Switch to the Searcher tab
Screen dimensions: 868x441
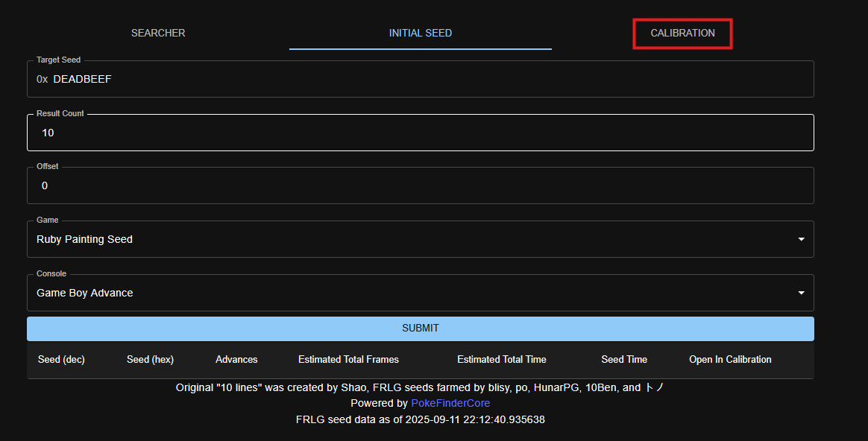tap(158, 33)
